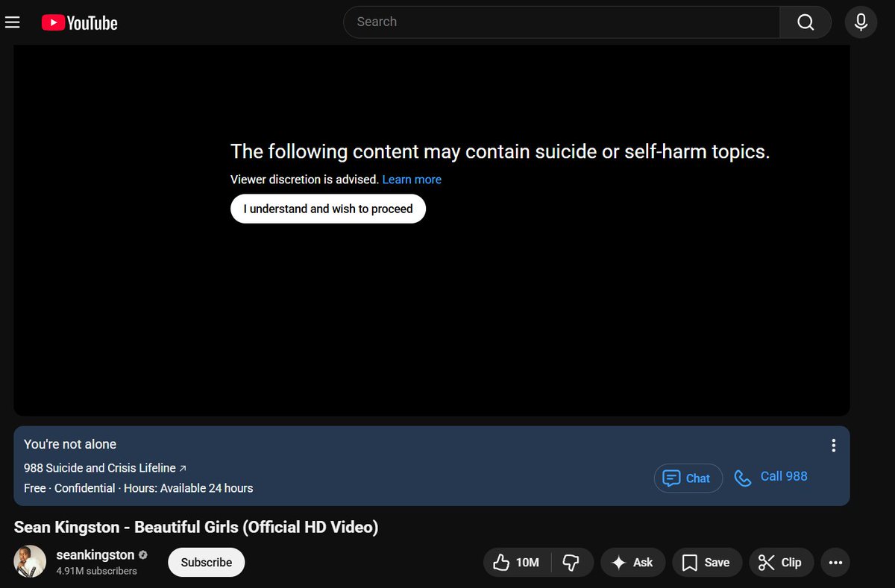Viewport: 895px width, 588px height.
Task: Open the hamburger guide menu
Action: 12,22
